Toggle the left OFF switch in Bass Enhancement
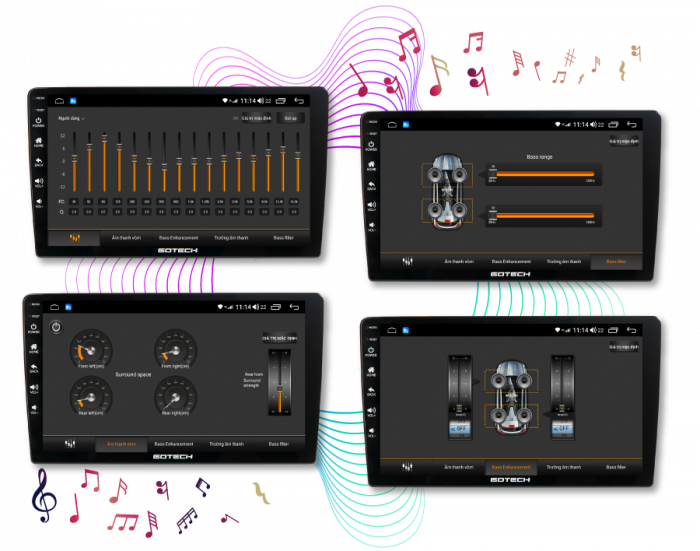 tap(460, 428)
